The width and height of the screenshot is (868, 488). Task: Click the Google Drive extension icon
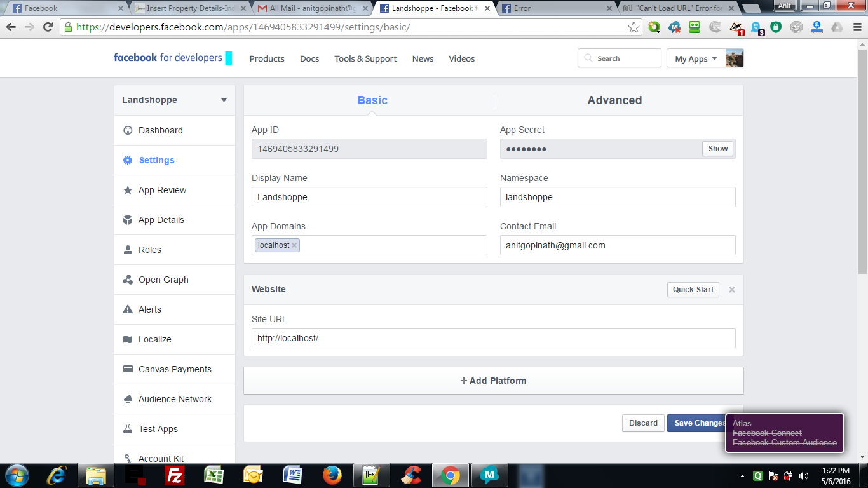837,27
